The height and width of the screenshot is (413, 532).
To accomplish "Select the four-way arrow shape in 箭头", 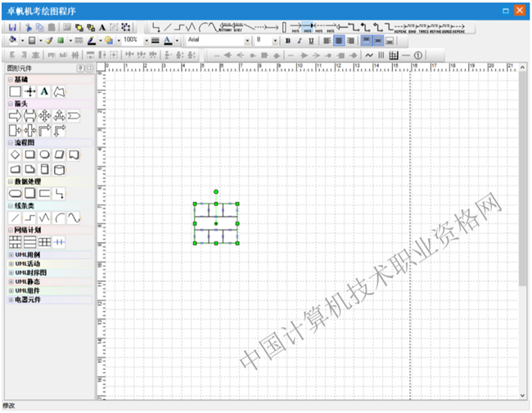I will pos(44,116).
